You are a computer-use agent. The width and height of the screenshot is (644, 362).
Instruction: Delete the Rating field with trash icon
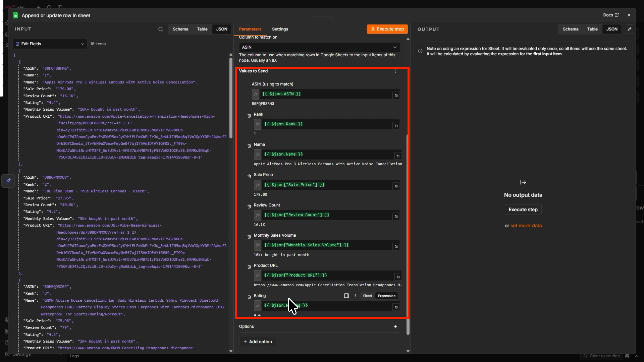[249, 297]
